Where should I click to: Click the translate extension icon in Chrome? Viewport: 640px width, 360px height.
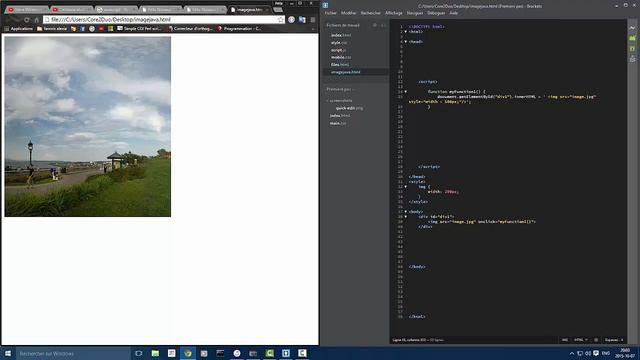[x=302, y=20]
